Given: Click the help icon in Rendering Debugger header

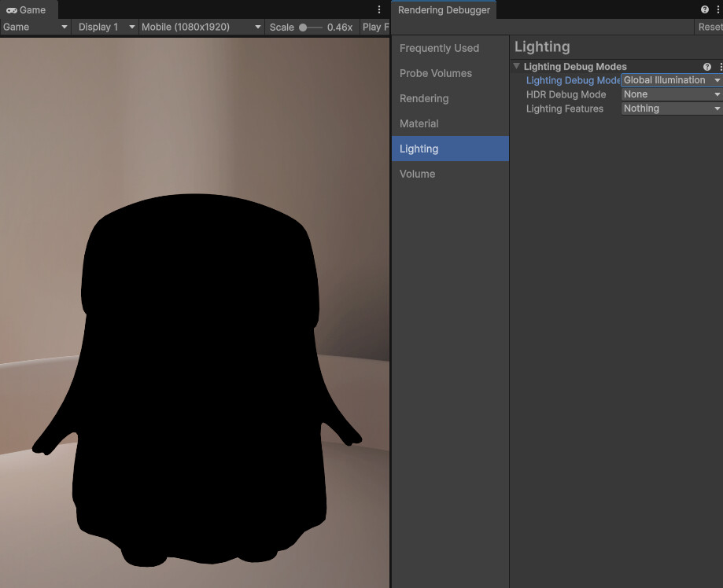Looking at the screenshot, I should [x=704, y=9].
